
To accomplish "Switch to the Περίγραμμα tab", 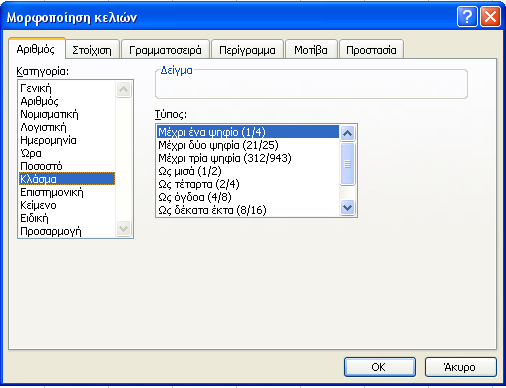I will pyautogui.click(x=247, y=50).
